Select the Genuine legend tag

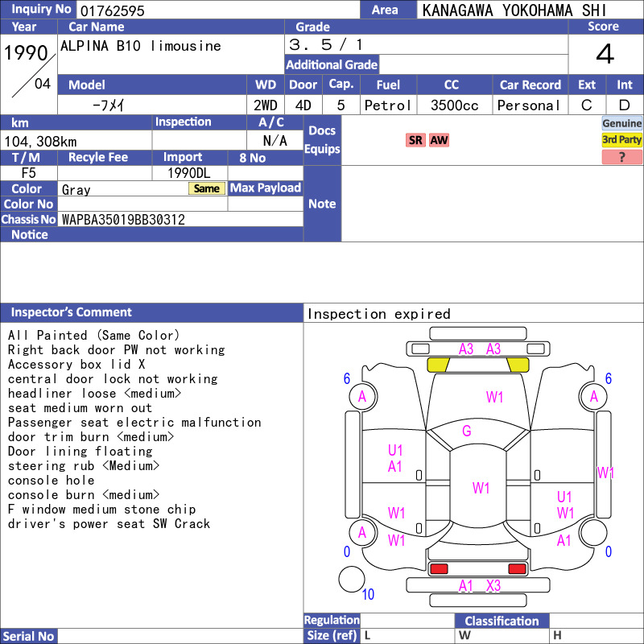621,123
